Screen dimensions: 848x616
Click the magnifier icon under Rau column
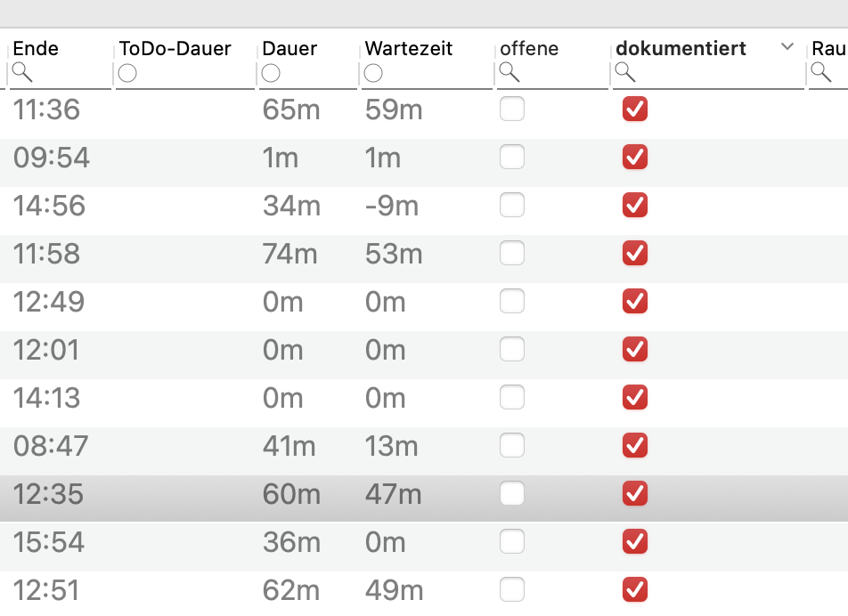pyautogui.click(x=821, y=72)
